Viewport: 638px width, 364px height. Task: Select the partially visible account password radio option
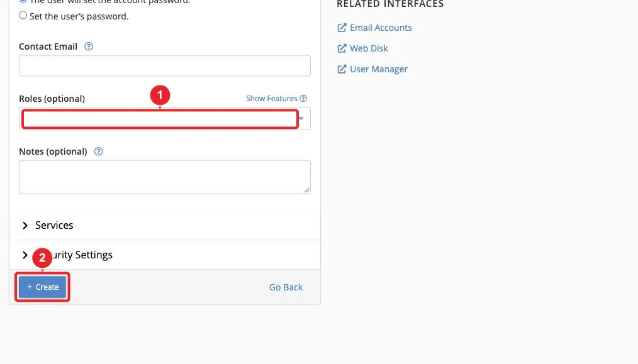[x=23, y=1]
